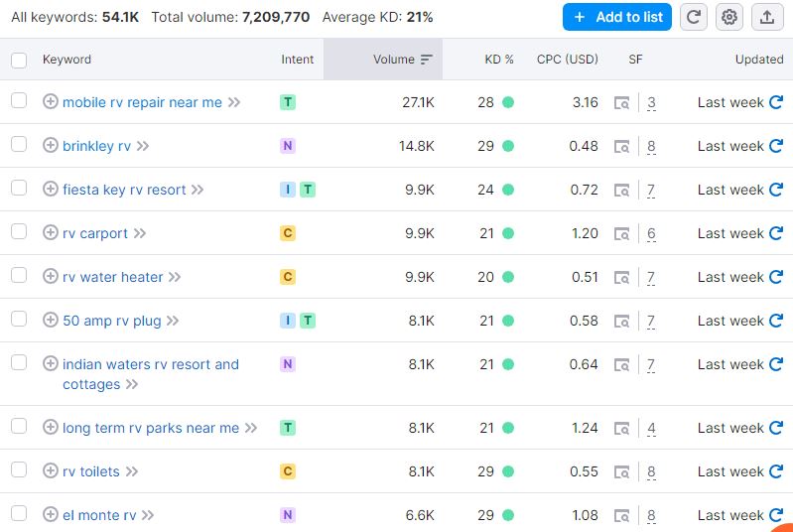Expand chevrons after 'rv toilets'
This screenshot has height=532, width=793.
click(131, 471)
